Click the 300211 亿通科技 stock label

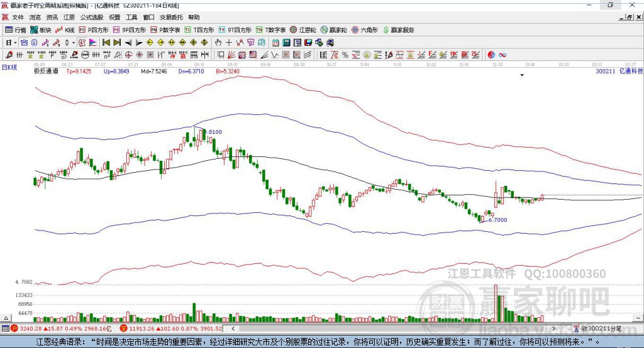[619, 72]
